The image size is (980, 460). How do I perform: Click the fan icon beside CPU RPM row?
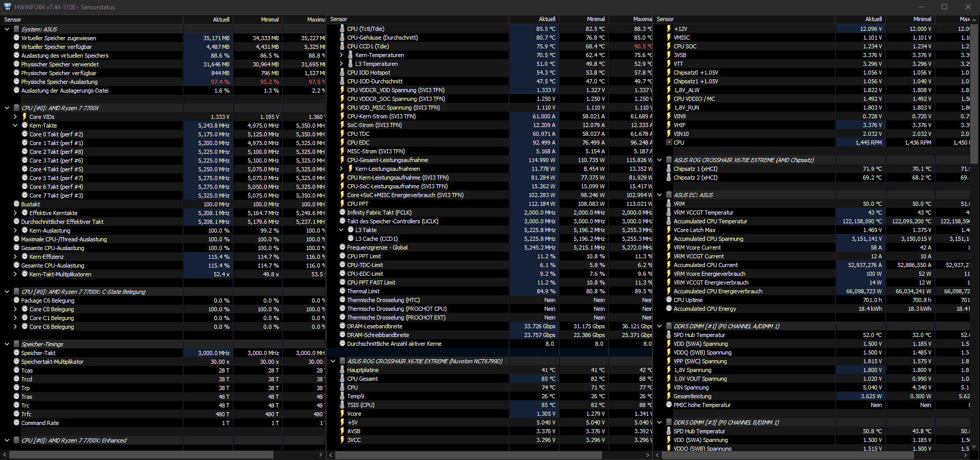[669, 143]
